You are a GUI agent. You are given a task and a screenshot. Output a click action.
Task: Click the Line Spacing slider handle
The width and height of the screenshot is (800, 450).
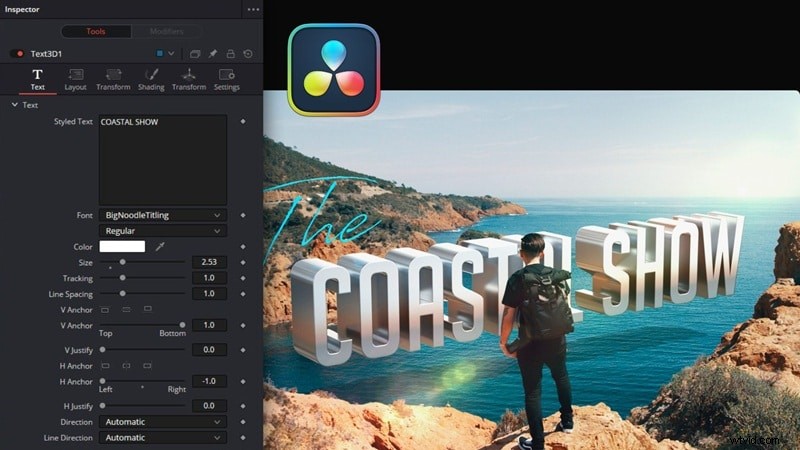122,294
